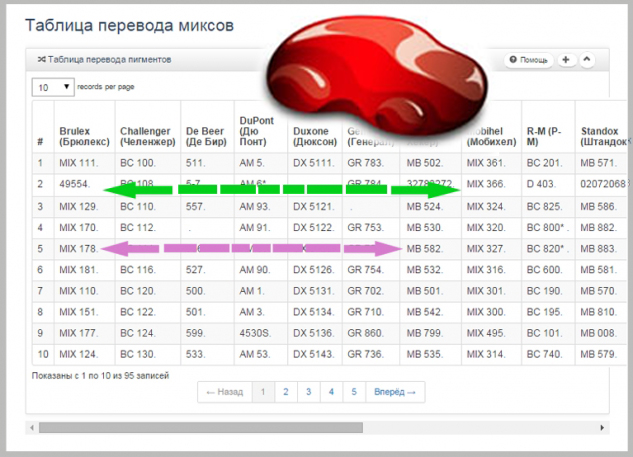Viewport: 633px width, 457px height.
Task: Select current page 1 in pagination
Action: click(x=263, y=392)
